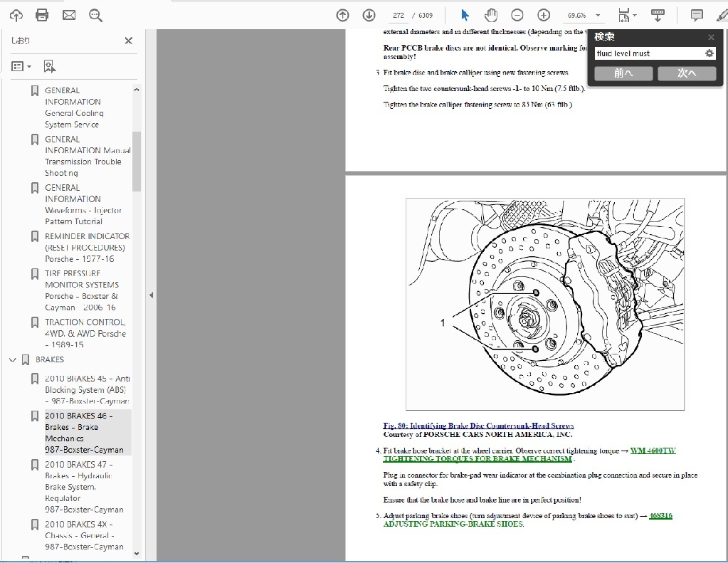
Task: Click the upload to cloud icon
Action: [x=16, y=16]
